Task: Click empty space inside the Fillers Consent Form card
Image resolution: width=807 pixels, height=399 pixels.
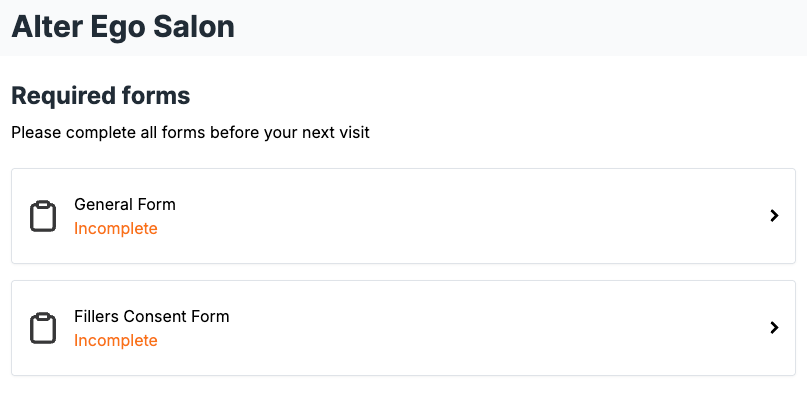Action: click(463, 328)
